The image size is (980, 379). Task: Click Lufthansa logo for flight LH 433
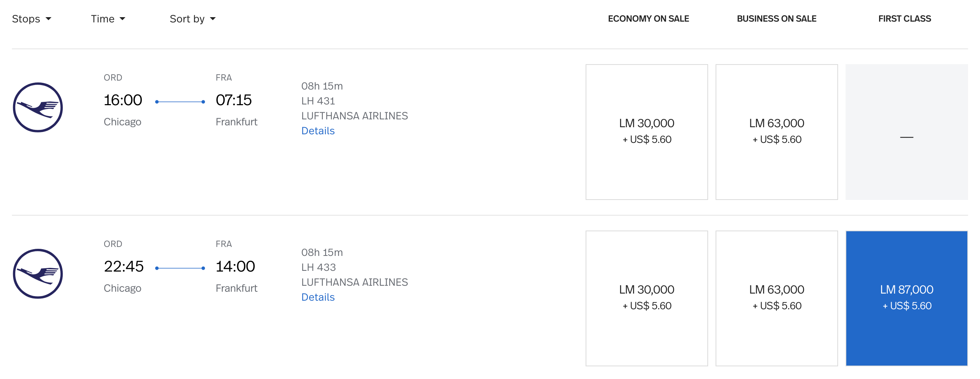(x=38, y=273)
